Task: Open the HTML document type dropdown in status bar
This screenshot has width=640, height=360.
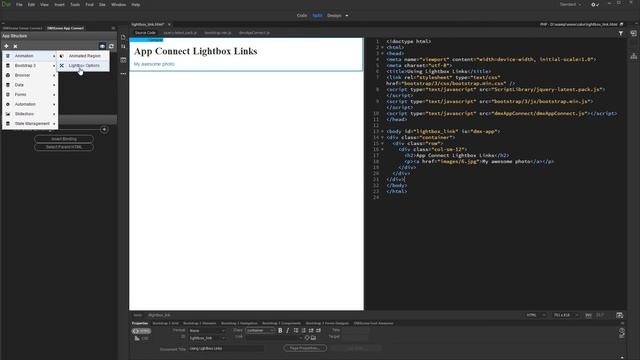Action: (x=536, y=315)
